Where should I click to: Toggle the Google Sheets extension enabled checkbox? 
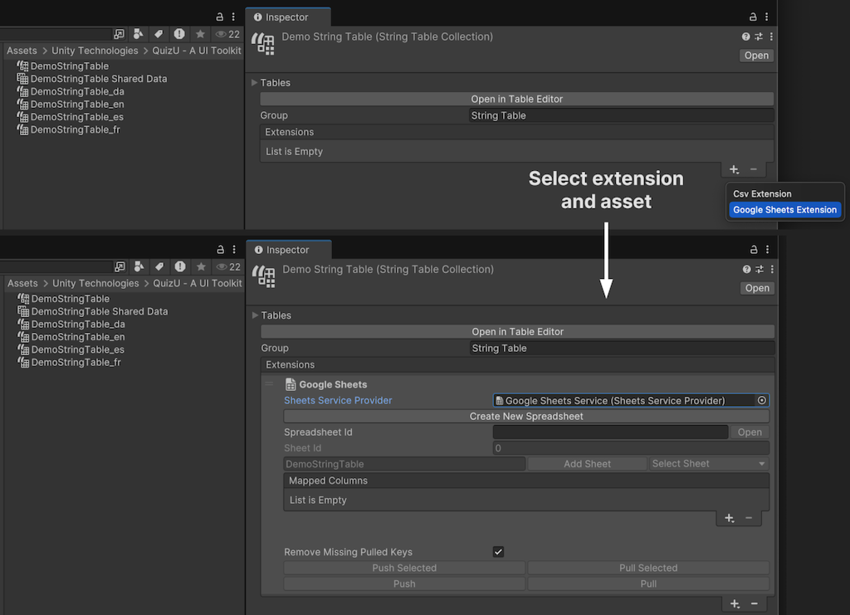[271, 384]
